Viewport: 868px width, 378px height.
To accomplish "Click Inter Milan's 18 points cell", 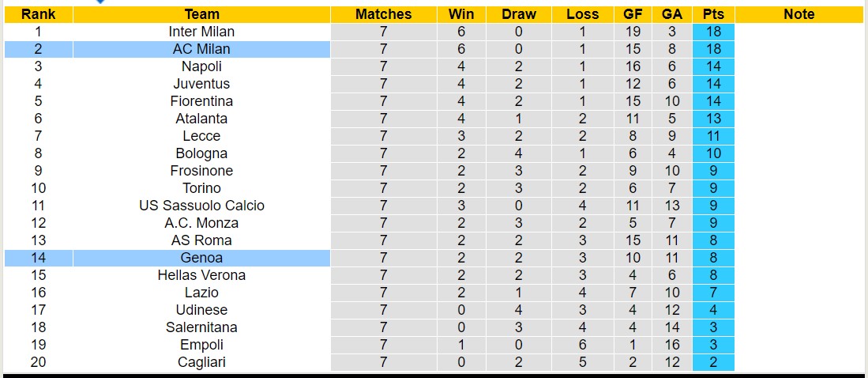I will [x=713, y=32].
